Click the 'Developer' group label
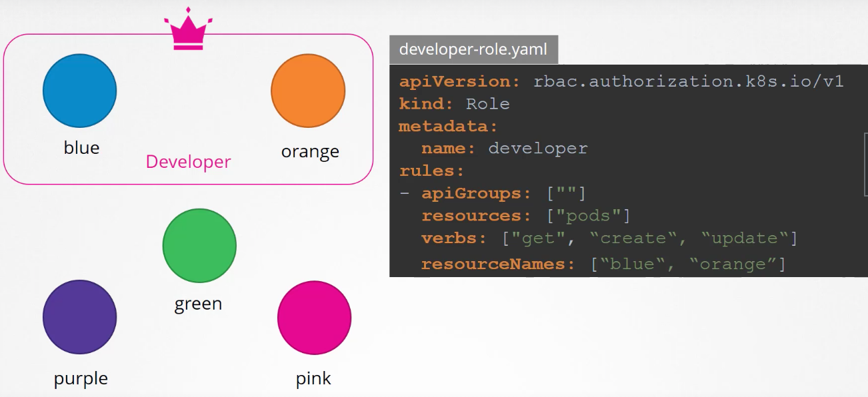 pyautogui.click(x=188, y=162)
